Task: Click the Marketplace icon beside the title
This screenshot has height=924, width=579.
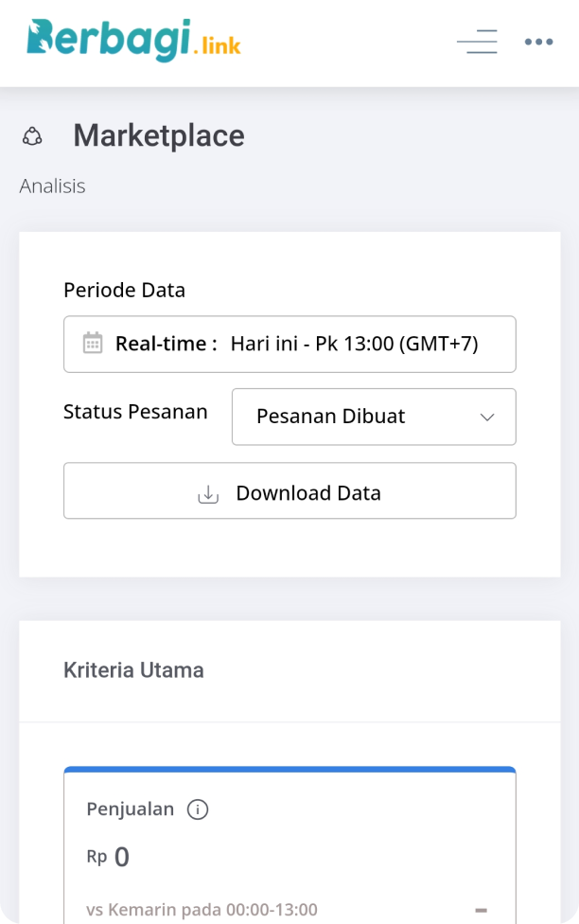Action: point(32,136)
